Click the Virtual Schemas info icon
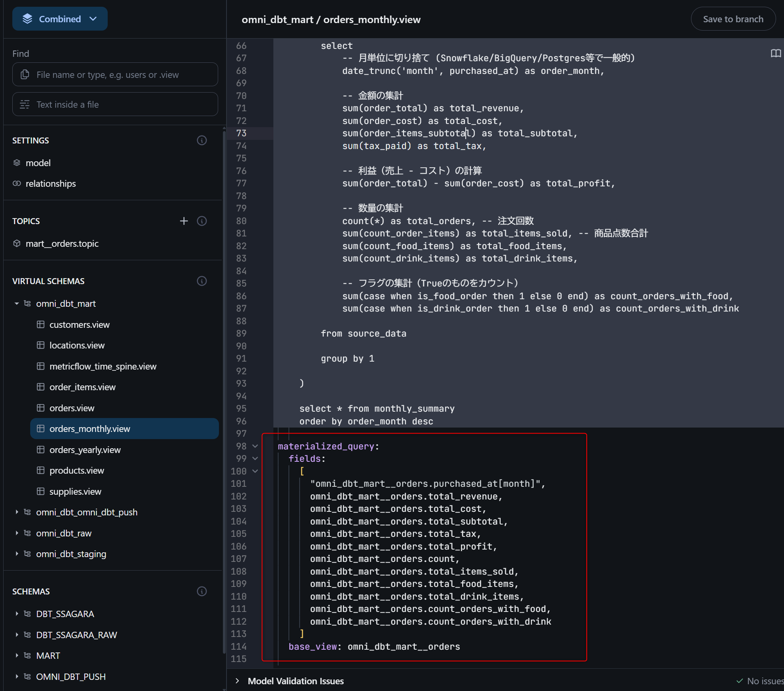 click(202, 281)
